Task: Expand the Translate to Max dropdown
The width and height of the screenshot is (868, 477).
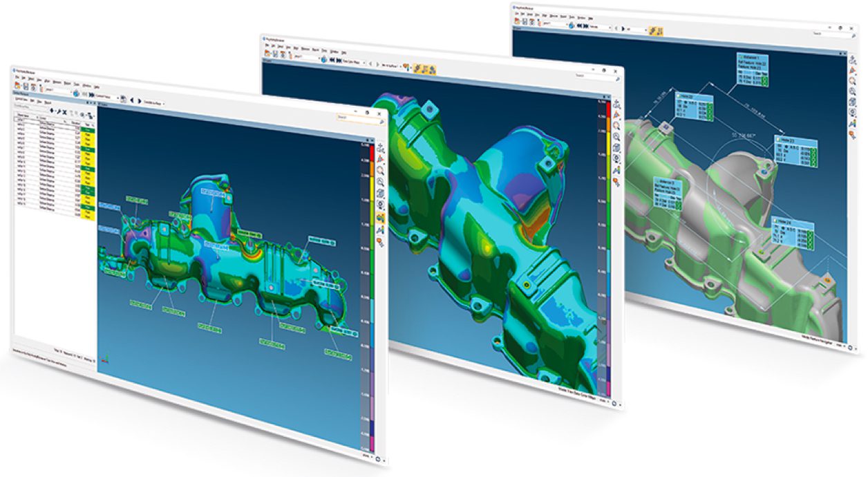Action: [x=164, y=104]
